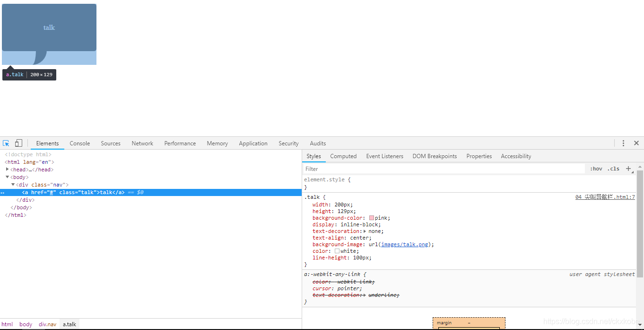Viewport: 644px width, 330px height.
Task: Click the a:-webkit-any-link selector
Action: click(332, 274)
